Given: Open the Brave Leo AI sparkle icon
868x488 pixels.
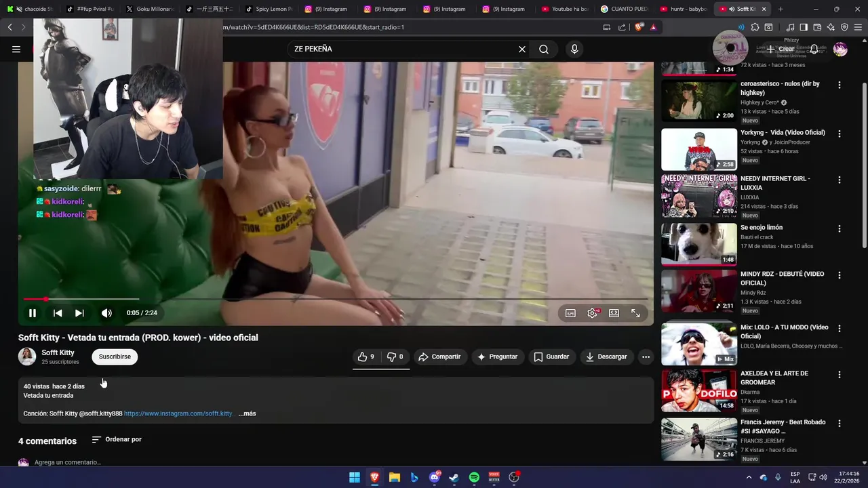Looking at the screenshot, I should point(831,27).
